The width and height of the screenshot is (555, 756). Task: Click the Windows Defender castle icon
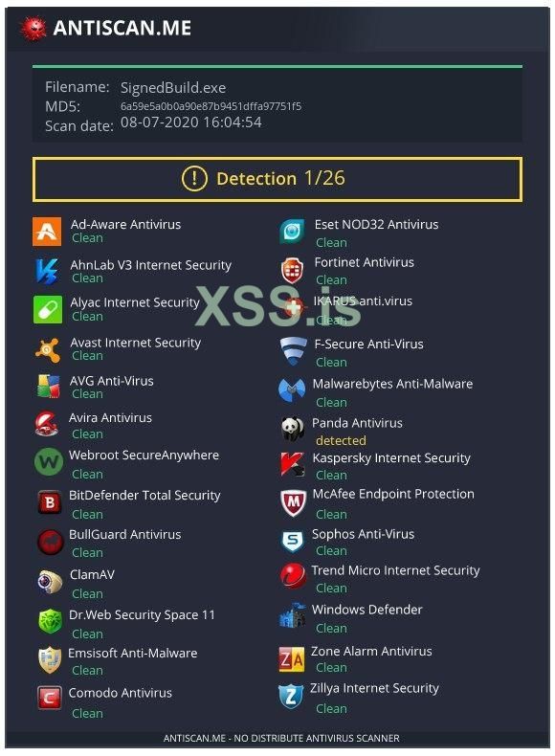tap(292, 615)
